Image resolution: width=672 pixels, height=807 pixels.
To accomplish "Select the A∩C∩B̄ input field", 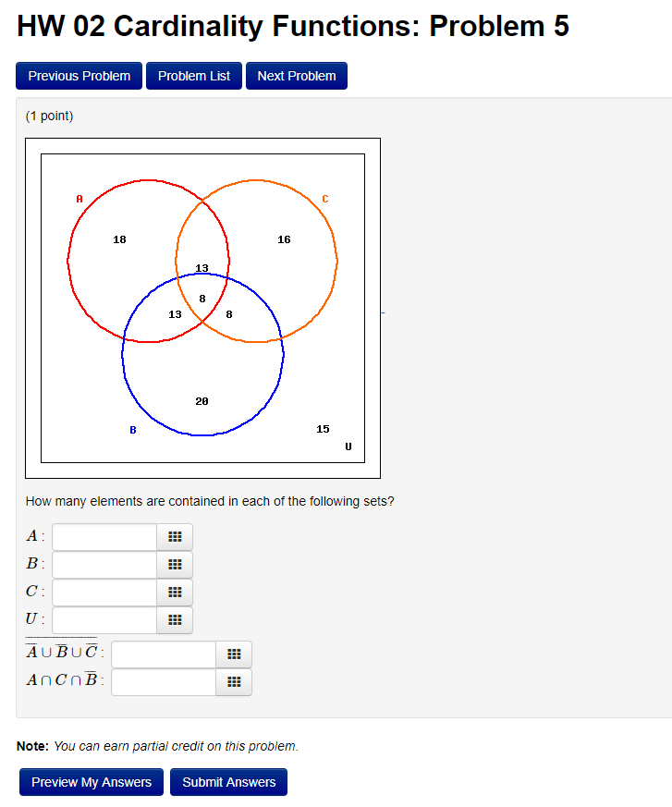I will [163, 682].
